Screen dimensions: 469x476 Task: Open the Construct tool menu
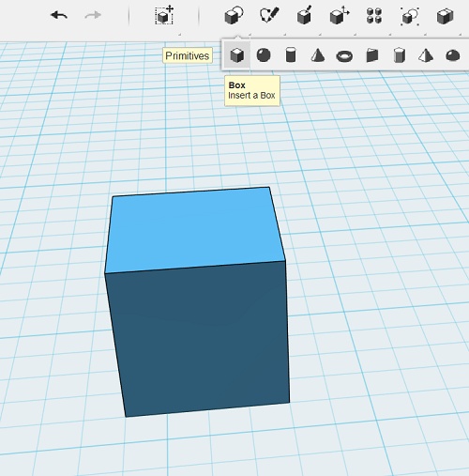(x=304, y=15)
